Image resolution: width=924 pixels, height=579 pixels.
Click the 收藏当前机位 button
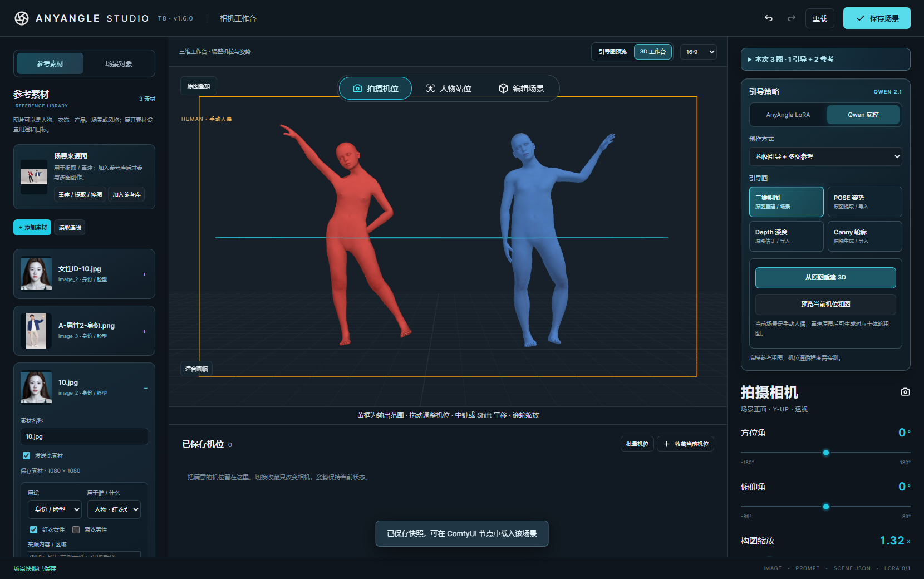coord(686,444)
